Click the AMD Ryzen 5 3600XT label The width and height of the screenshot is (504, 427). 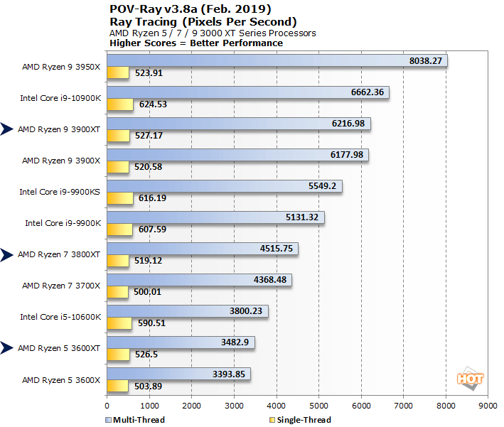coord(59,348)
